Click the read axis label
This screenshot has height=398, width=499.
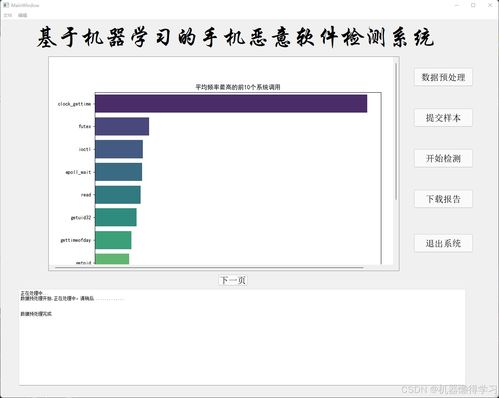pos(86,195)
